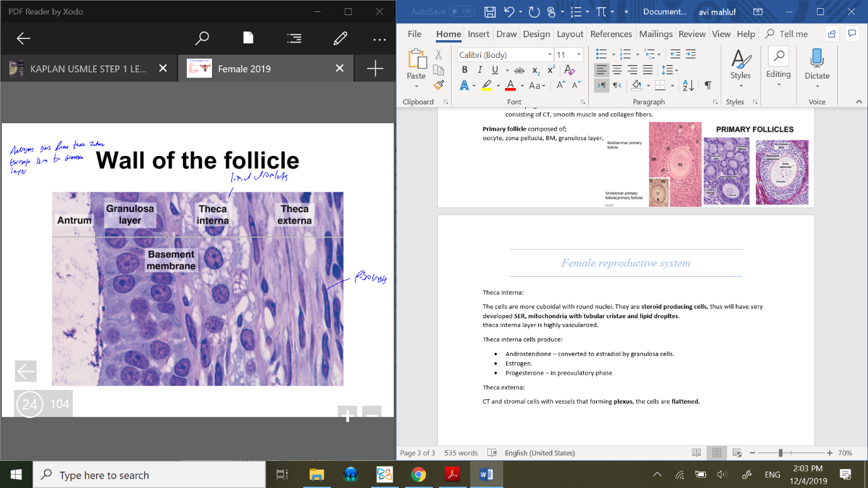The image size is (868, 488).
Task: Add a new Xodo tab with plus button
Action: click(375, 69)
